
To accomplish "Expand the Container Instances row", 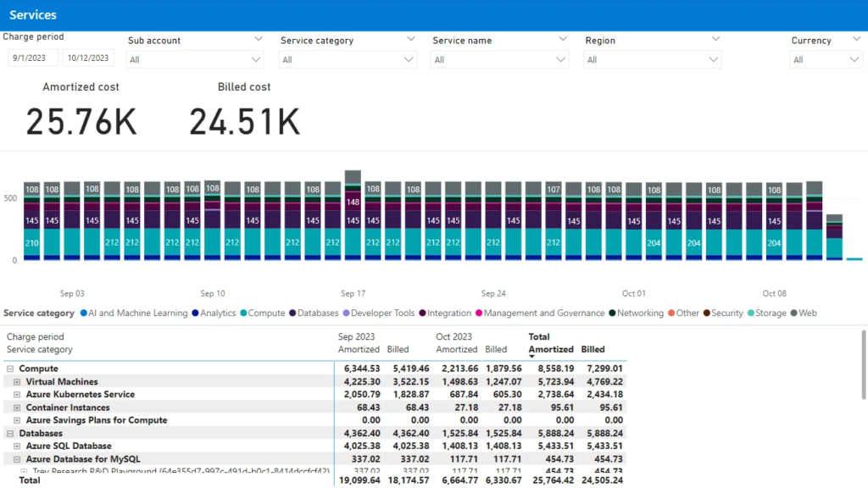I will 17,408.
